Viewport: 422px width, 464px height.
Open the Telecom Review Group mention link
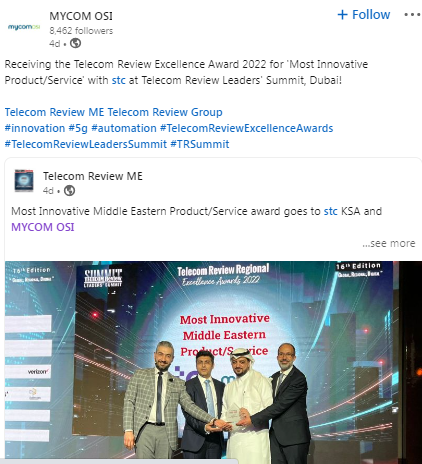click(165, 112)
